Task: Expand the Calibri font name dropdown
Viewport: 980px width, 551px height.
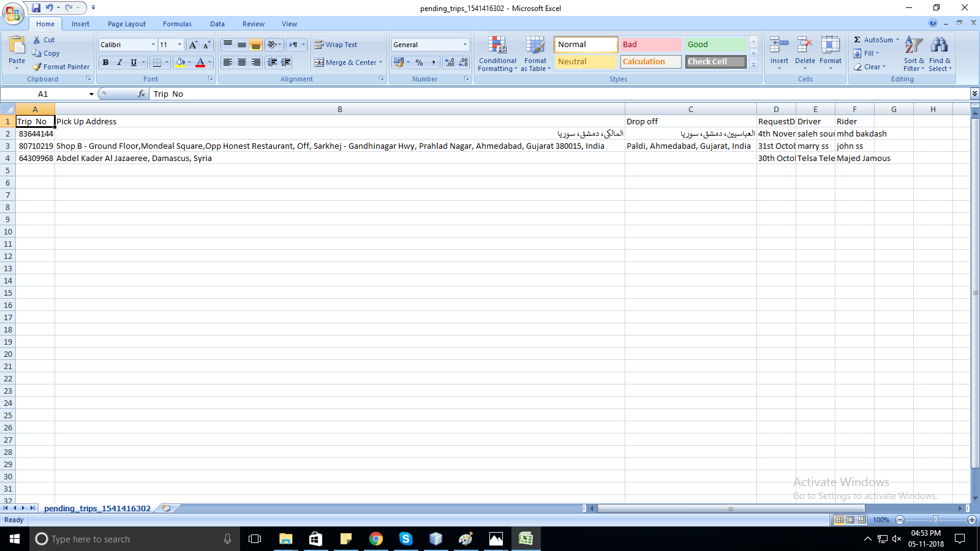Action: tap(153, 45)
